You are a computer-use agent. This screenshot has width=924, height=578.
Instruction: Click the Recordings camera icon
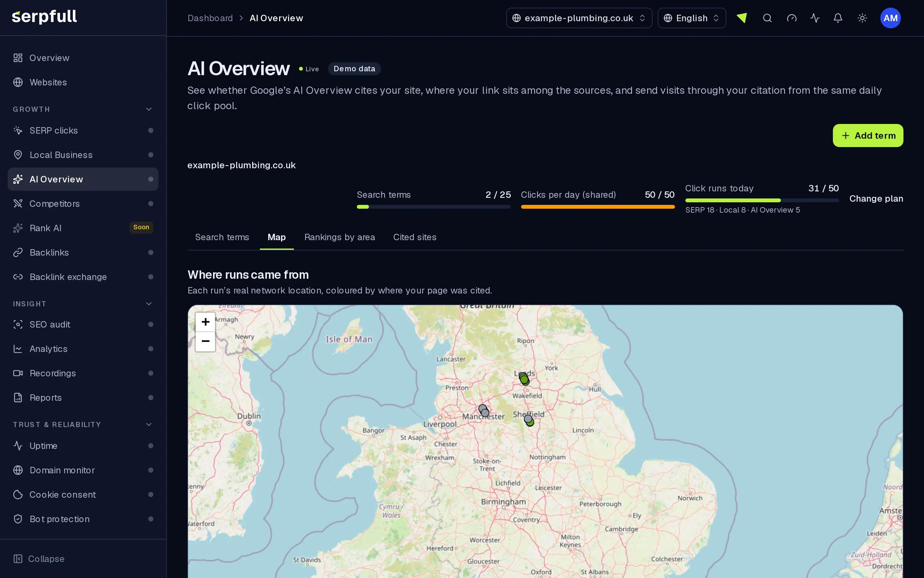pos(18,373)
